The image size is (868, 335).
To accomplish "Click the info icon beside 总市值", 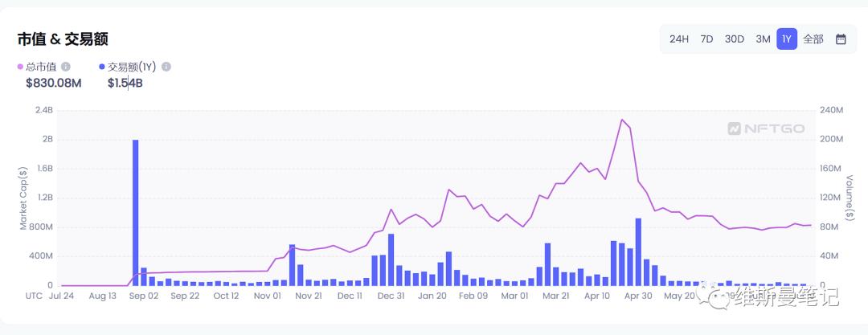I will click(66, 67).
